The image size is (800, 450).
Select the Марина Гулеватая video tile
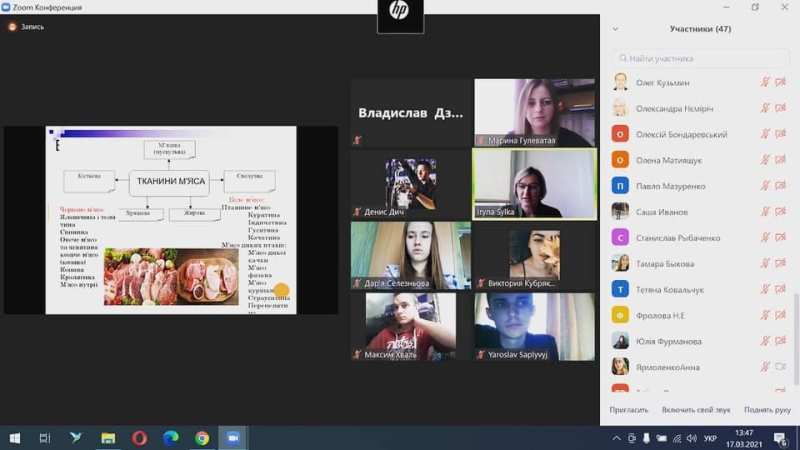pyautogui.click(x=534, y=113)
